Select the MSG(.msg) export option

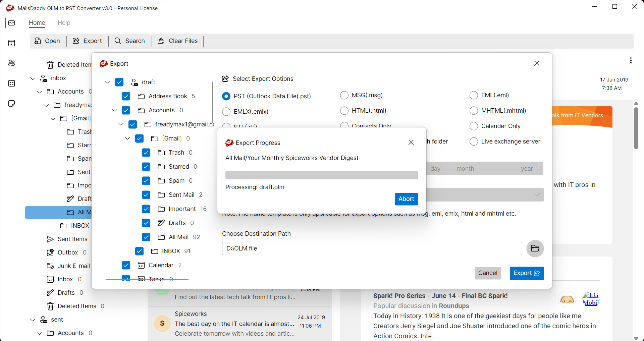(344, 95)
